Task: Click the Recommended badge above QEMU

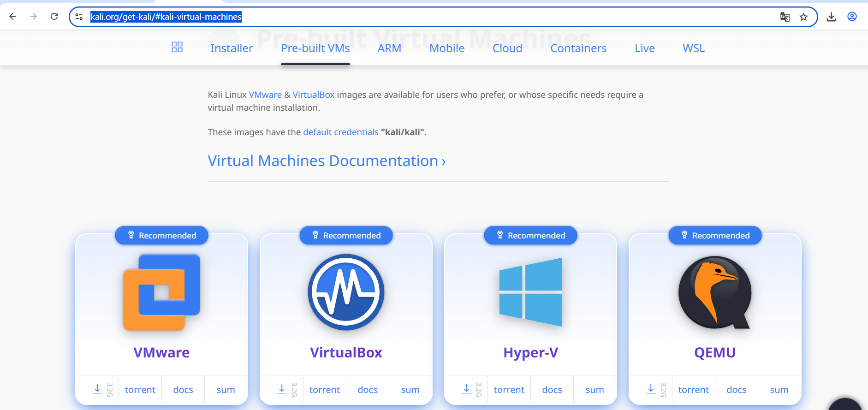Action: 715,235
